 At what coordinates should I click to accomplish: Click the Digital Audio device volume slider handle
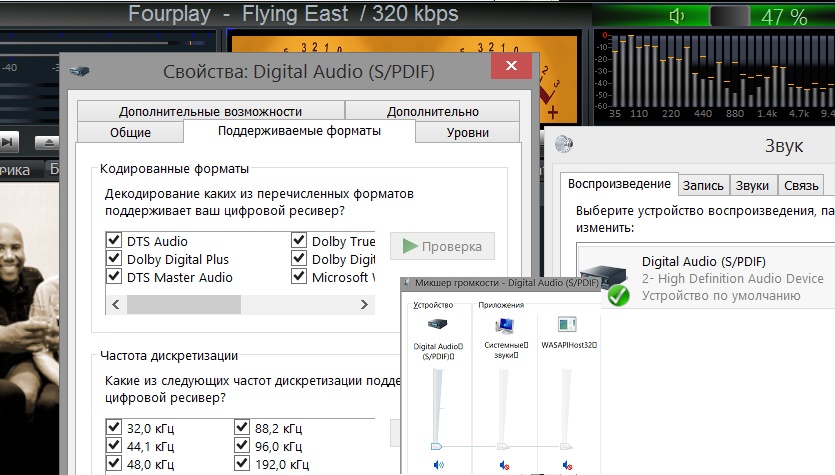(437, 446)
